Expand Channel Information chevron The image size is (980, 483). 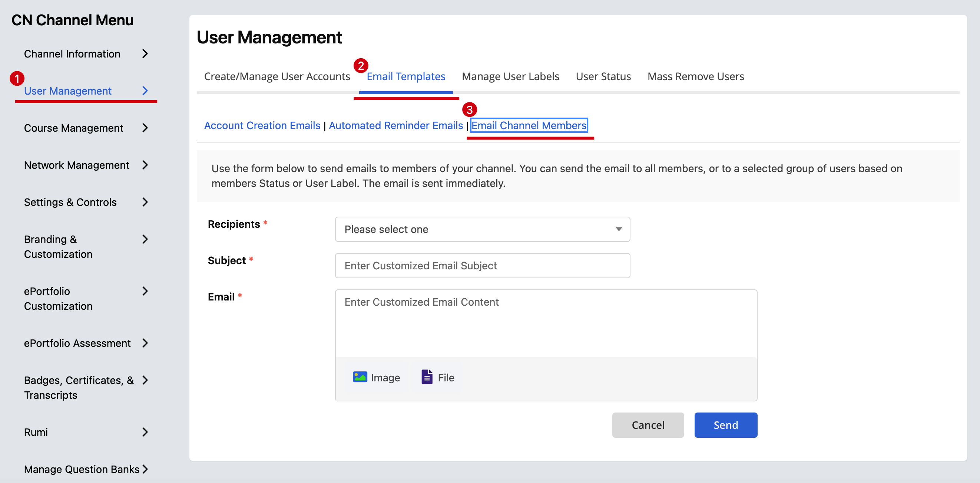tap(145, 54)
